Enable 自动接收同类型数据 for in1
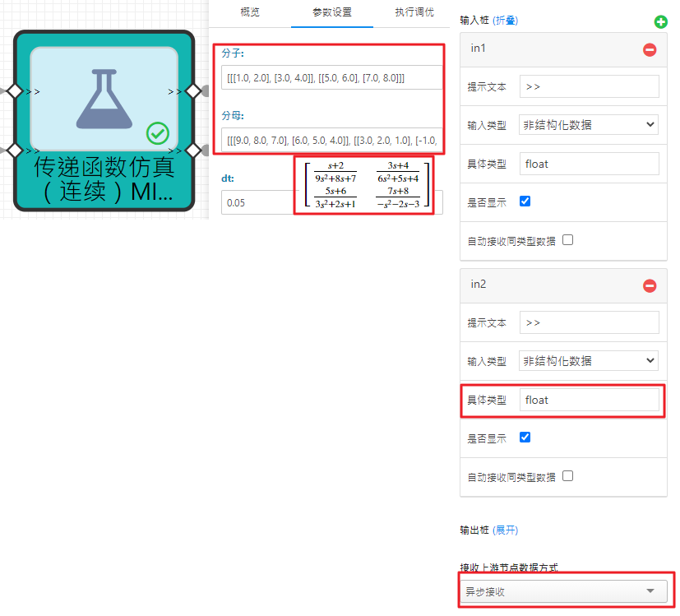This screenshot has height=616, width=680. pyautogui.click(x=567, y=240)
